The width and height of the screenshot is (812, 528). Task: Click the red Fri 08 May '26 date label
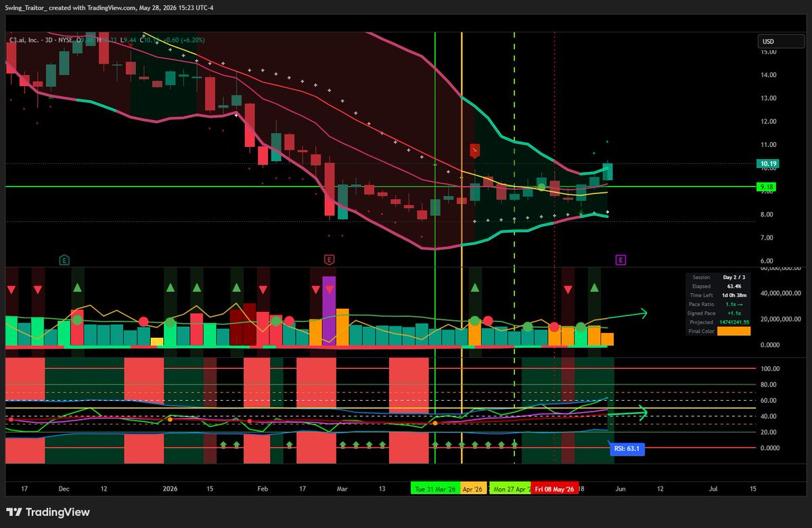[555, 489]
